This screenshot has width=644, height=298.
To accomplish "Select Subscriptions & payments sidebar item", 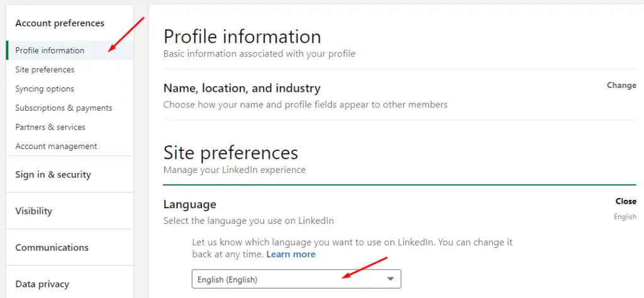I will coord(64,108).
